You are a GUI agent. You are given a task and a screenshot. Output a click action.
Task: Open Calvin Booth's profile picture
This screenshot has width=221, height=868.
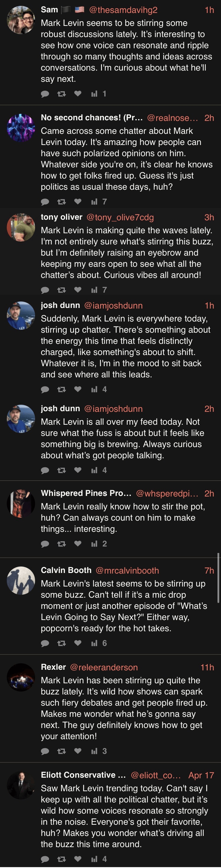click(21, 581)
